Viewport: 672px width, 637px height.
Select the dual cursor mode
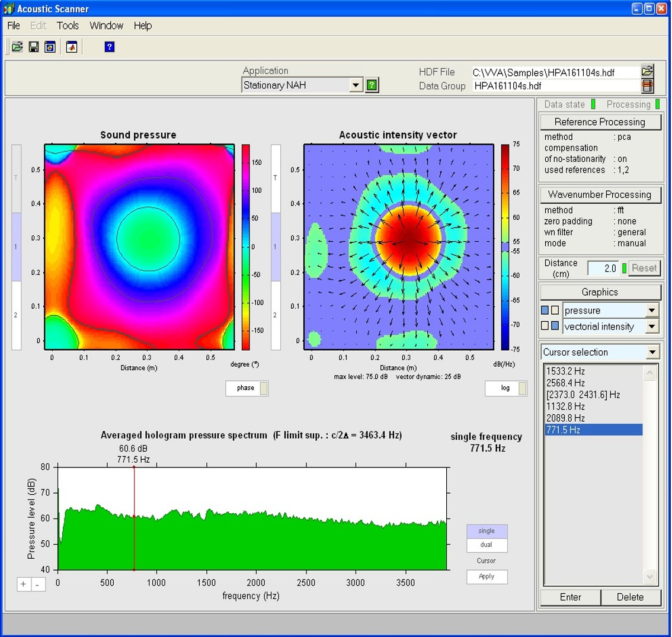point(487,545)
